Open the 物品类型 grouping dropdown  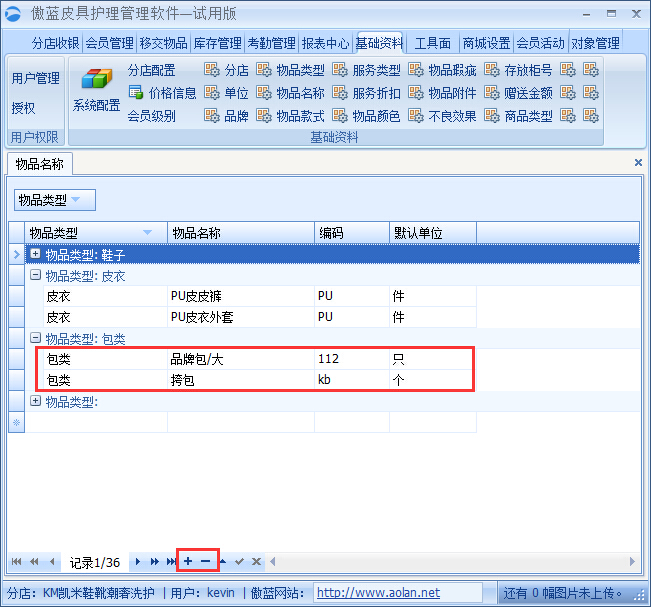point(55,200)
